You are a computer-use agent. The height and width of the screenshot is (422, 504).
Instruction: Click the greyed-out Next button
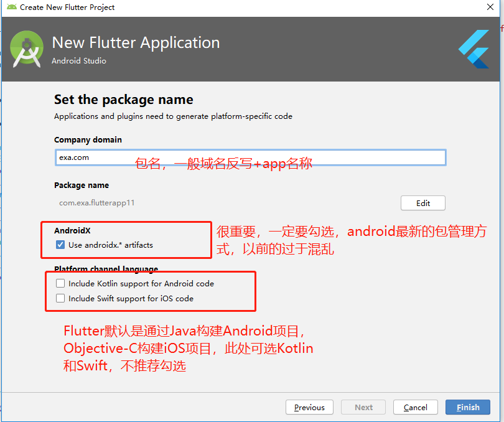tap(363, 408)
